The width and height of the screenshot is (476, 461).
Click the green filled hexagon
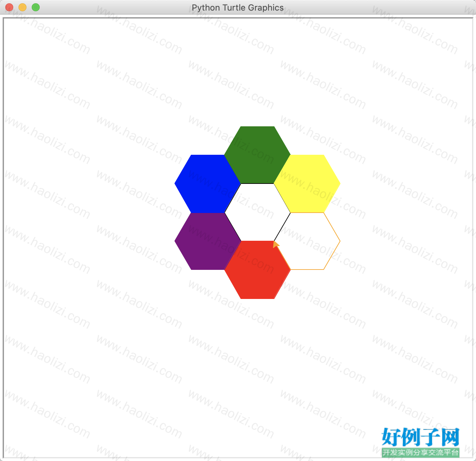[x=258, y=155]
